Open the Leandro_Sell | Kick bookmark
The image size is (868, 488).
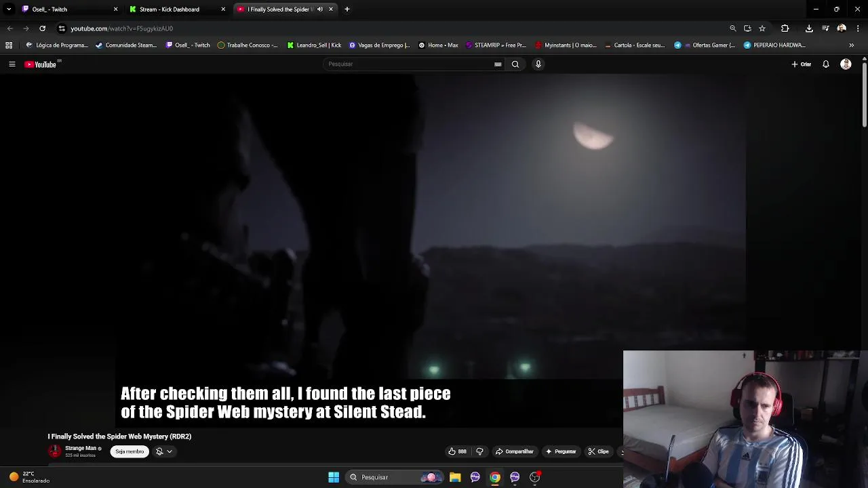pyautogui.click(x=314, y=45)
